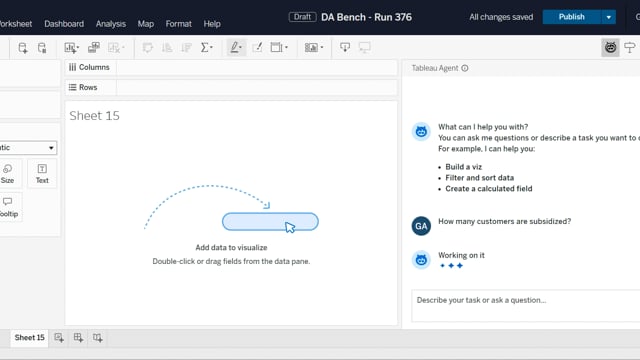This screenshot has height=360, width=640.
Task: Expand the Publish options arrow
Action: (x=609, y=17)
